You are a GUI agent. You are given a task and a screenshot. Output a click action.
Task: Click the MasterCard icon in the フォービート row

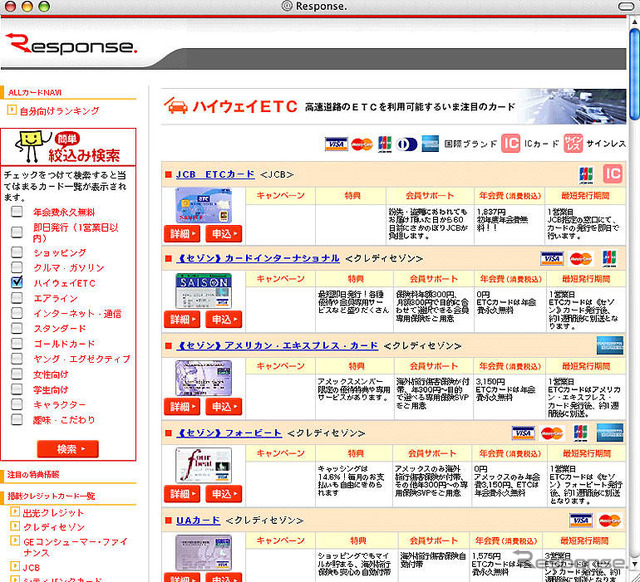coord(552,433)
